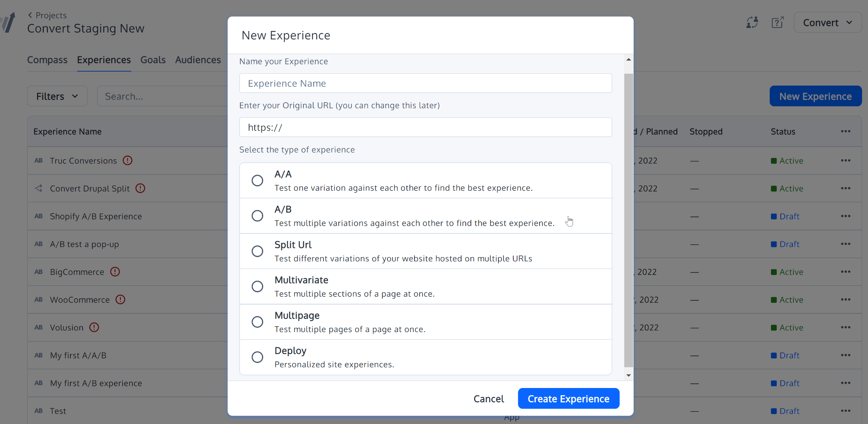
Task: Open the Audiences tab
Action: [198, 60]
